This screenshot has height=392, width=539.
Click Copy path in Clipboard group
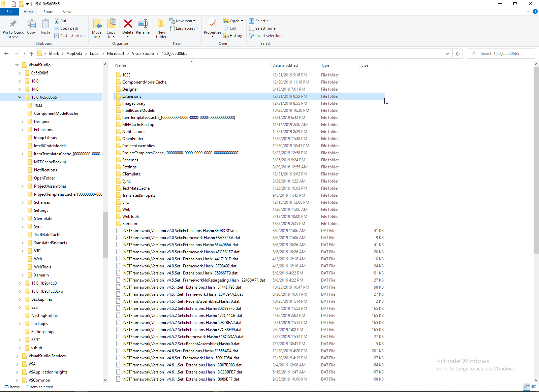point(66,28)
